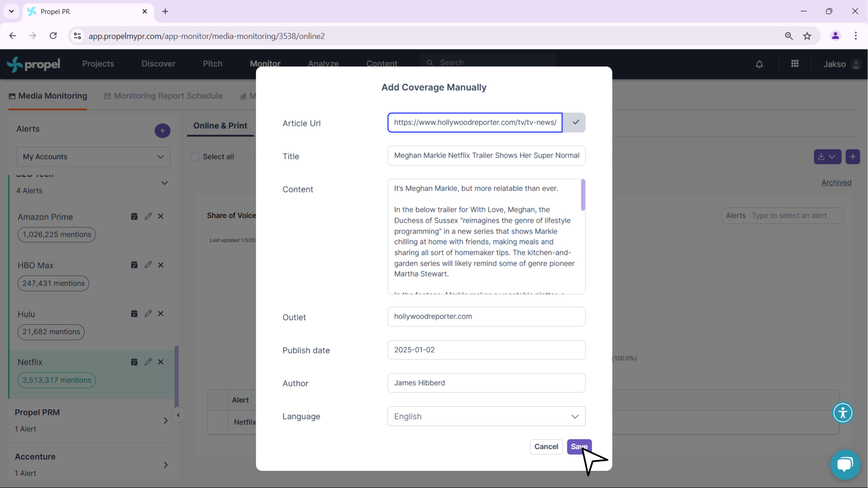868x488 pixels.
Task: Select the Online & Print tab
Action: [x=220, y=126]
